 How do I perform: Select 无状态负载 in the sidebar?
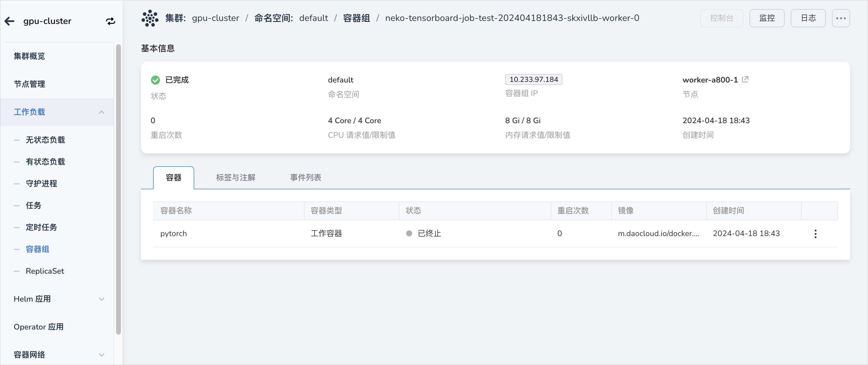point(45,140)
